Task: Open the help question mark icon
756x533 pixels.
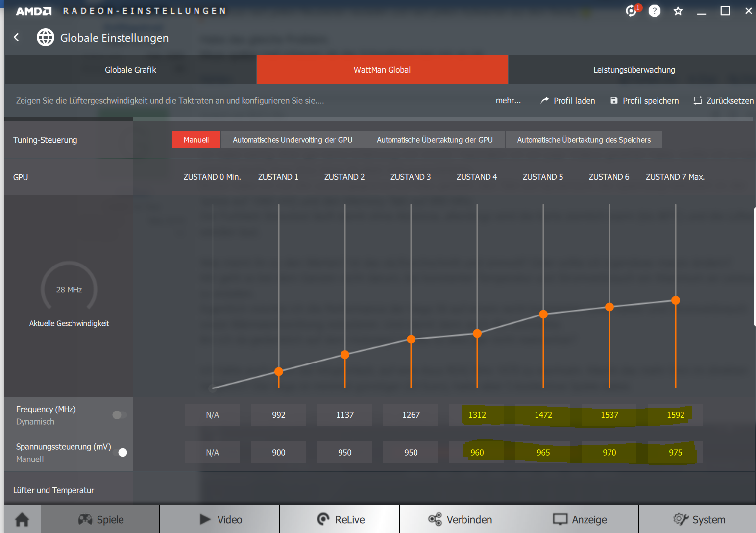Action: click(x=655, y=11)
